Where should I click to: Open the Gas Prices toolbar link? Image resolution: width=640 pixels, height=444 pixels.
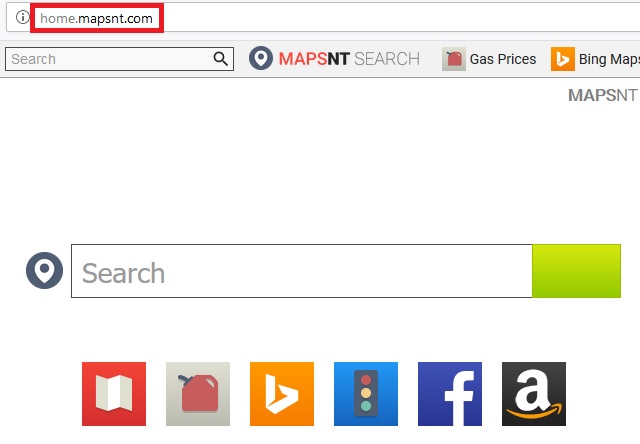503,59
